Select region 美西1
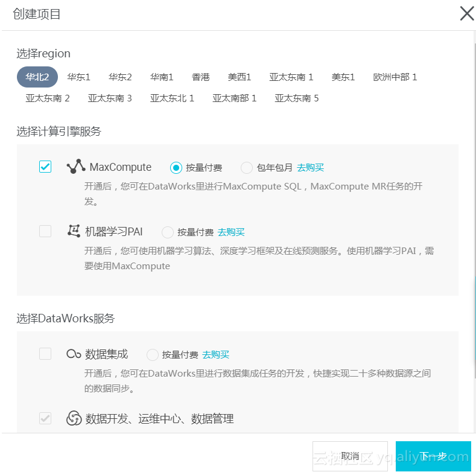The image size is (476, 472). (x=240, y=77)
